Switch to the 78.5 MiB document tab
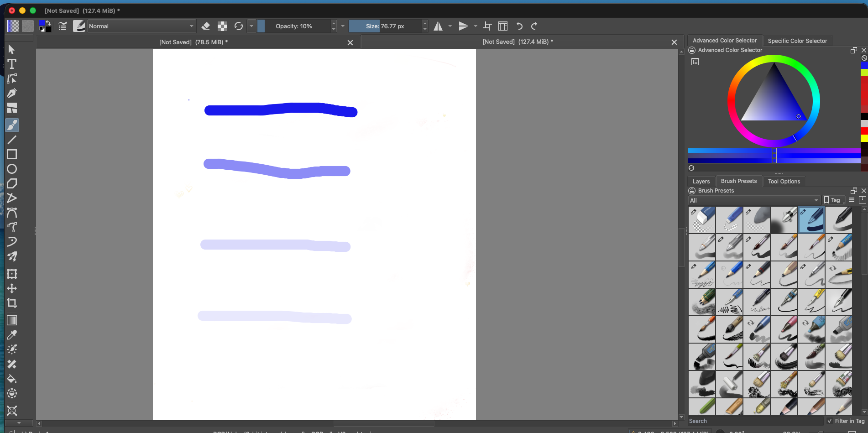Viewport: 868px width, 433px height. pos(193,42)
